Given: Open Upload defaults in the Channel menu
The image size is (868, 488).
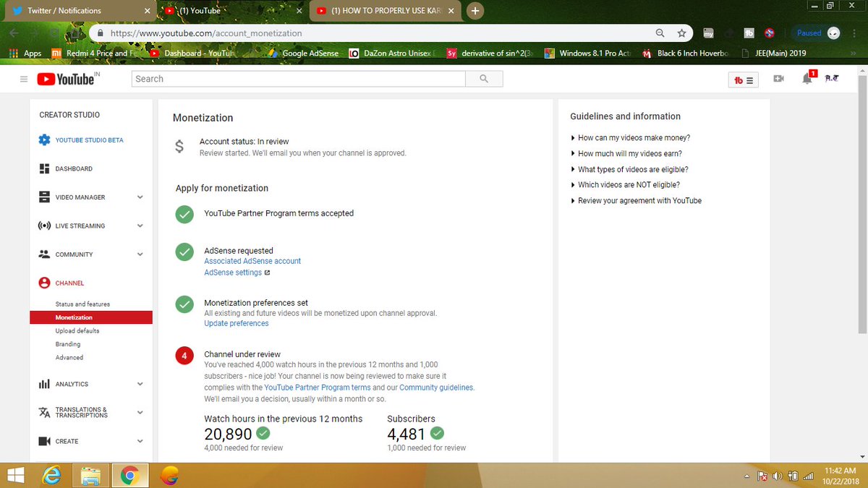Looking at the screenshot, I should tap(77, 331).
